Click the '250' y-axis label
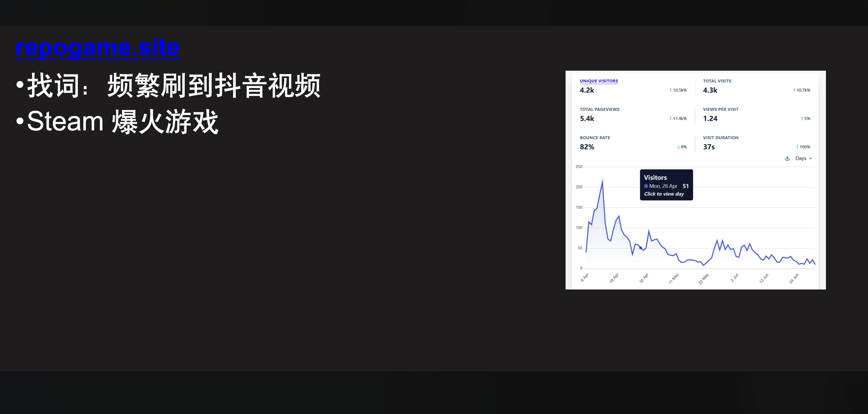The image size is (868, 414). click(579, 167)
